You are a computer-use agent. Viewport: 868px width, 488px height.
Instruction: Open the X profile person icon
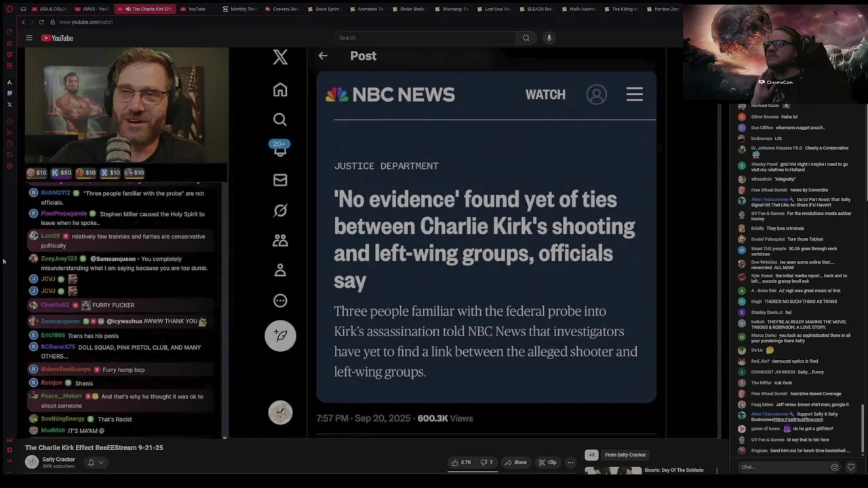[280, 270]
